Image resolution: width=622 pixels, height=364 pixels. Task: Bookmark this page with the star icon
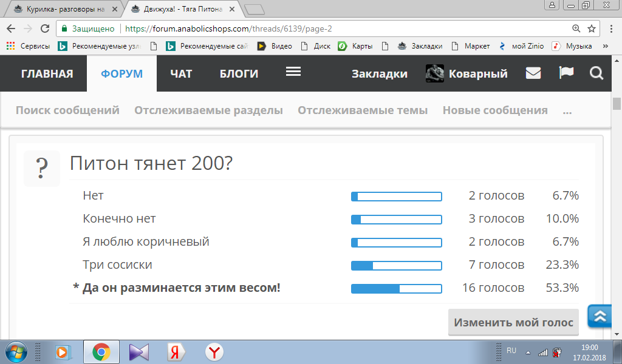(x=592, y=29)
